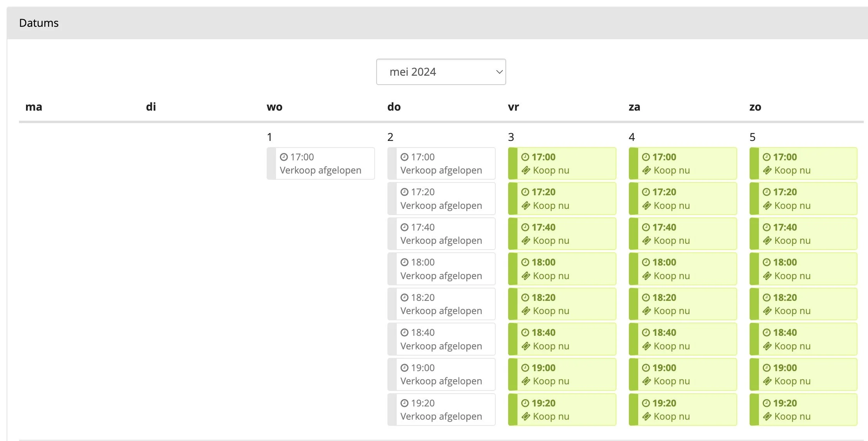Click ticket icon for Friday 17:00 slot
The height and width of the screenshot is (441, 868).
coord(526,170)
